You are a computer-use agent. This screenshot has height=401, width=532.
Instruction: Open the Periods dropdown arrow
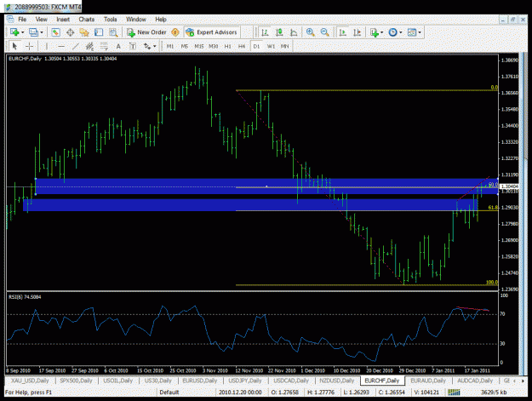(401, 32)
